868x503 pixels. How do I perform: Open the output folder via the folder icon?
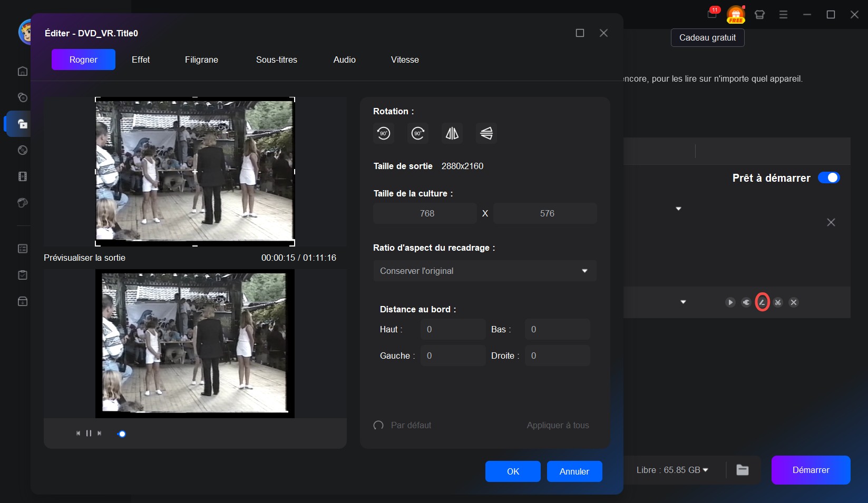[743, 470]
